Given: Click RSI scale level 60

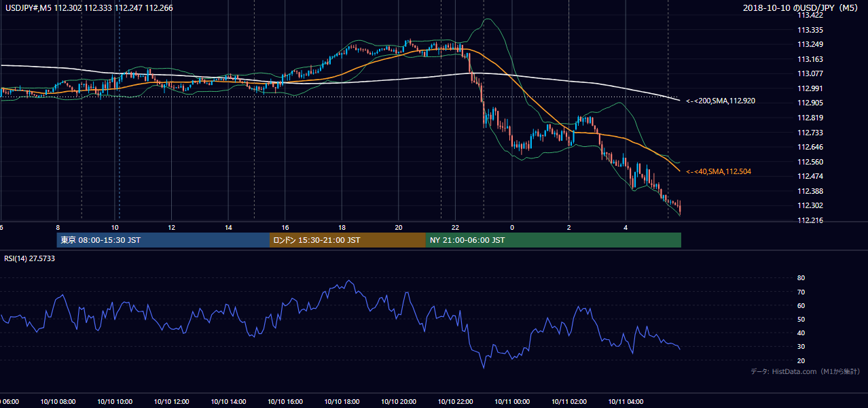Looking at the screenshot, I should point(801,305).
